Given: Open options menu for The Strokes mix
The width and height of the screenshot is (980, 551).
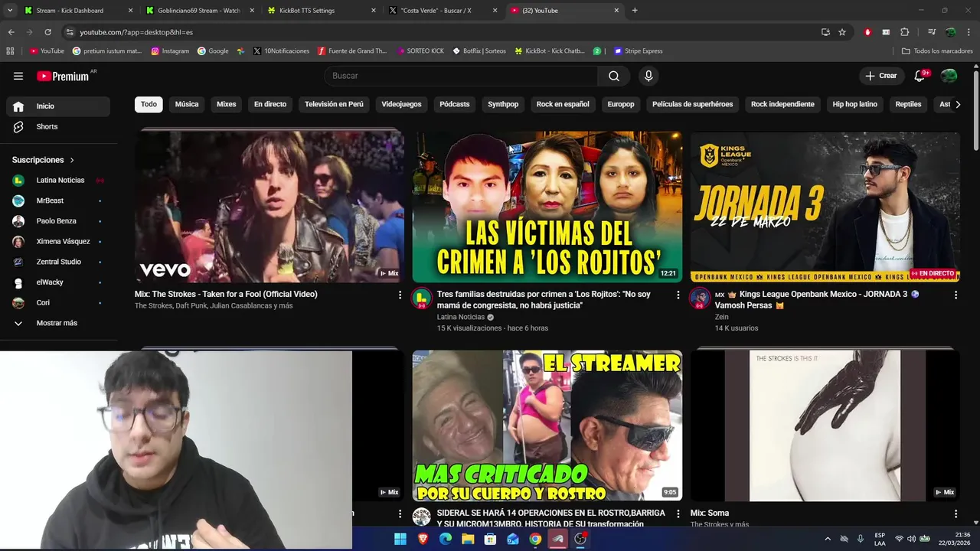Looking at the screenshot, I should click(400, 295).
